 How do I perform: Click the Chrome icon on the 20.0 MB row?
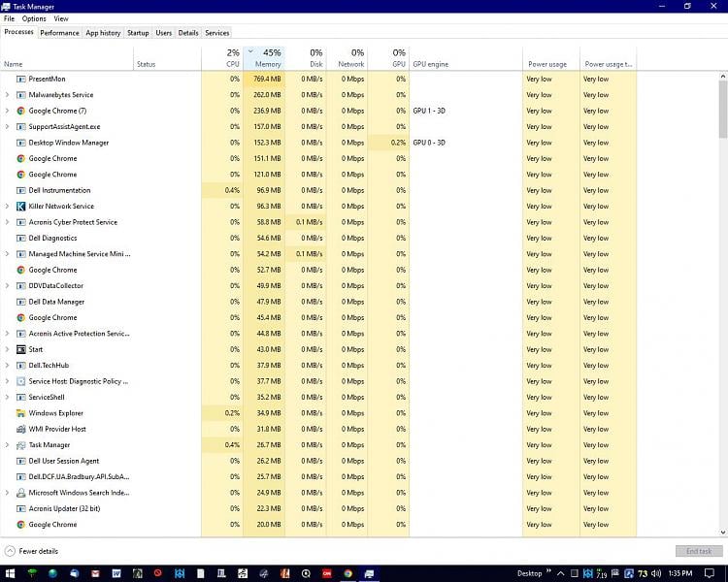(21, 525)
